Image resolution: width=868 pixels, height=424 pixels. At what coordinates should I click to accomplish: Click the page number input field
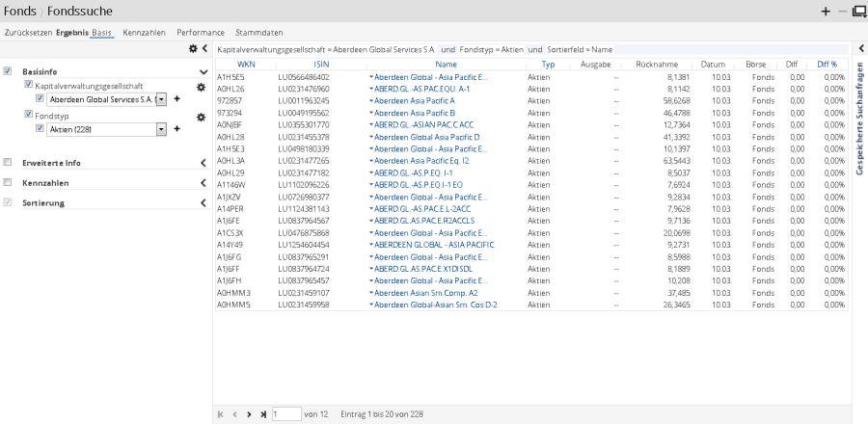[285, 413]
